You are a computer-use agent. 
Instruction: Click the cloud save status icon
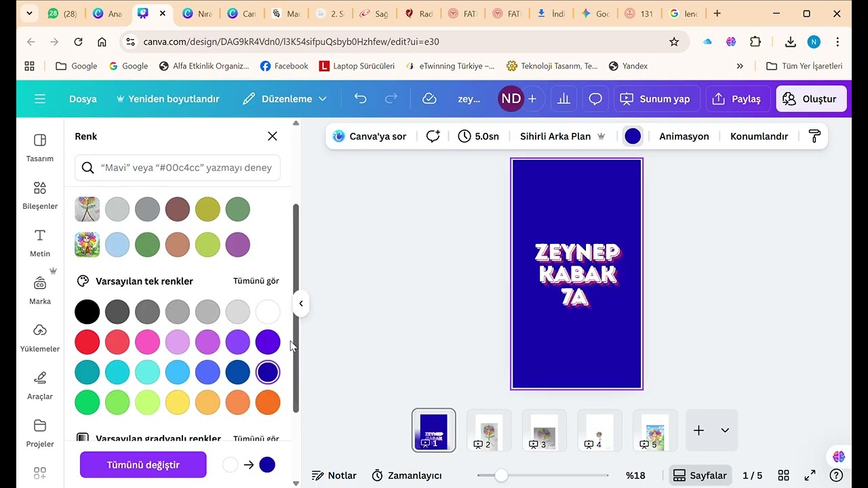(x=429, y=99)
